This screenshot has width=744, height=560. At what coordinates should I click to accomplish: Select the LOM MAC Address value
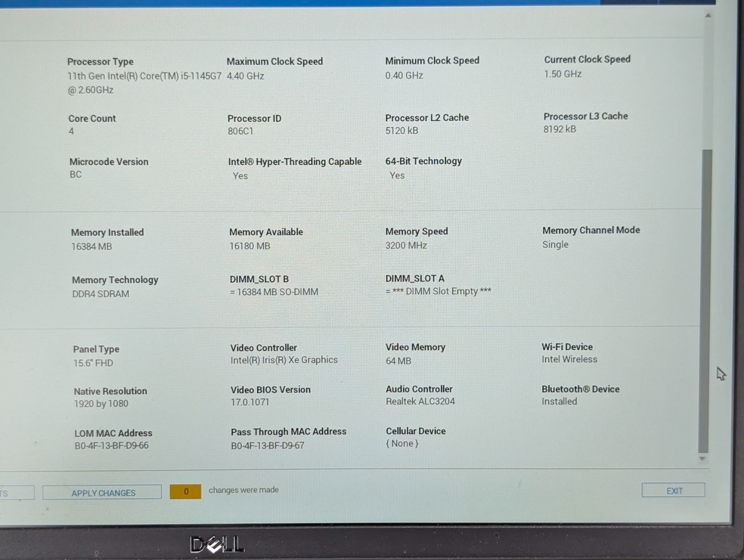click(x=111, y=446)
